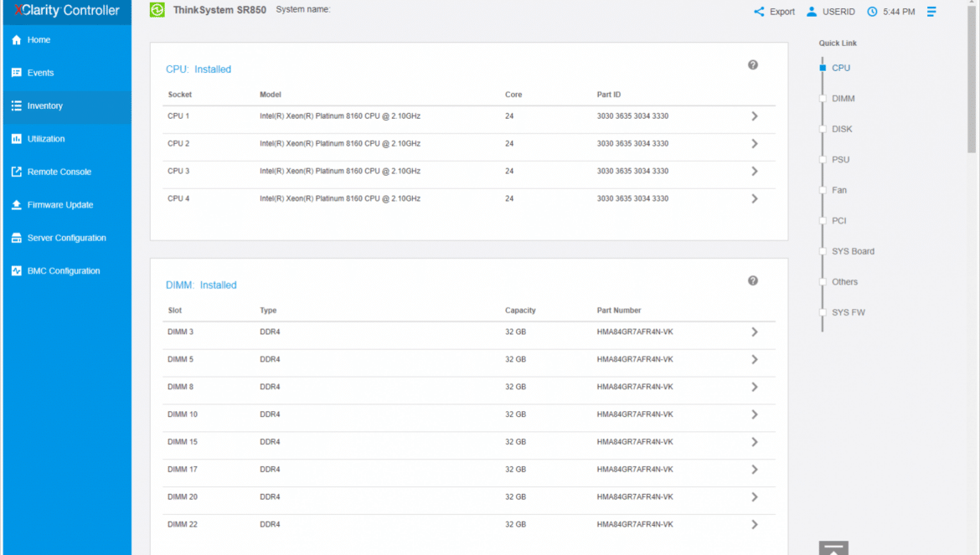The height and width of the screenshot is (555, 980).
Task: Open the Firmware Update page
Action: tap(68, 205)
